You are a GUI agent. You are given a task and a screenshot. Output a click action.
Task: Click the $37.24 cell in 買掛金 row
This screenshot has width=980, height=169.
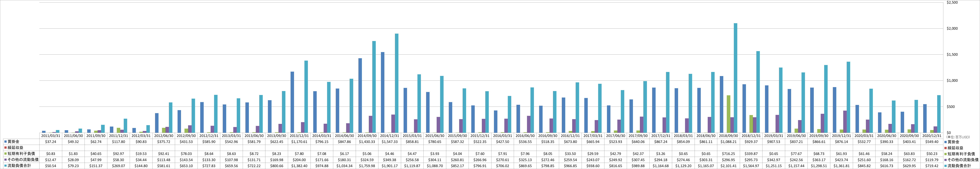coord(51,142)
